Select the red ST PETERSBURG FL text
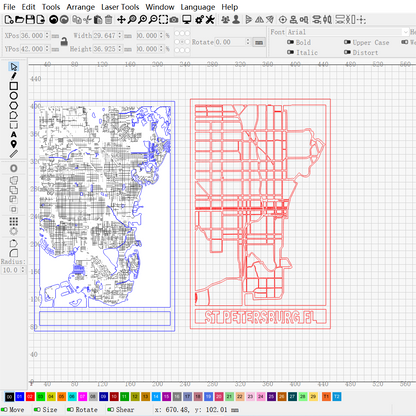416x416 pixels. coord(260,317)
